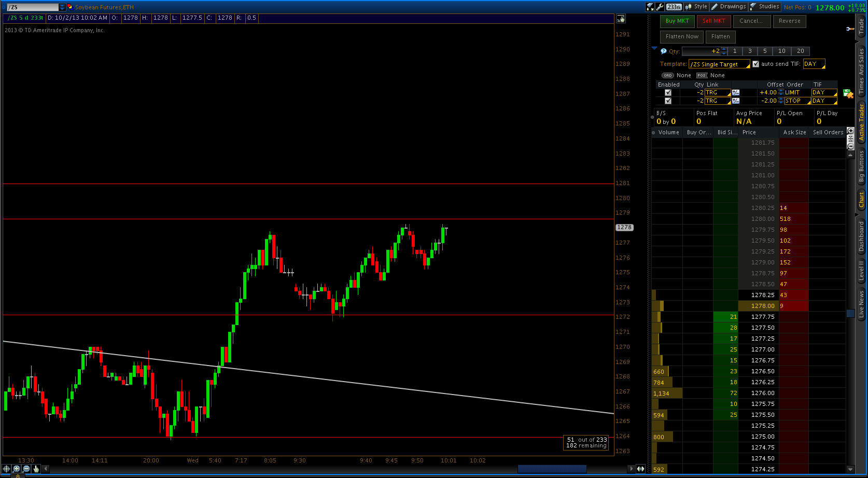Open the TRG link dropdown in STOP row
Screen dimensions: 868x478
pos(718,101)
